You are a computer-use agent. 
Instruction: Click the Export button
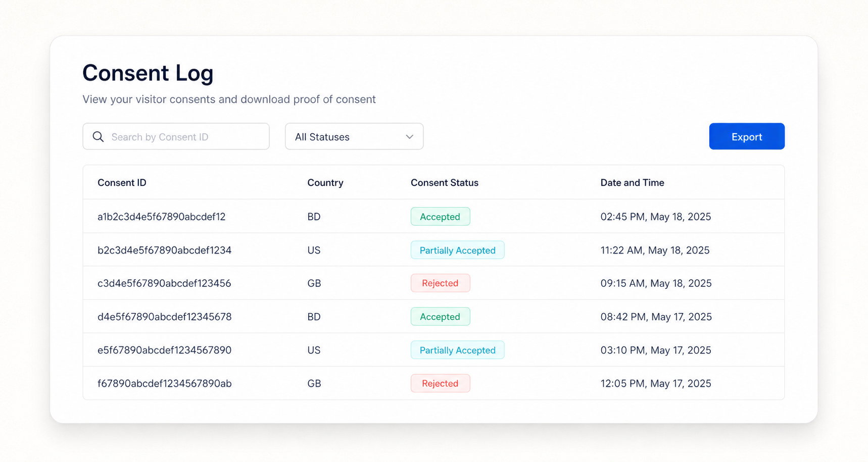click(747, 136)
